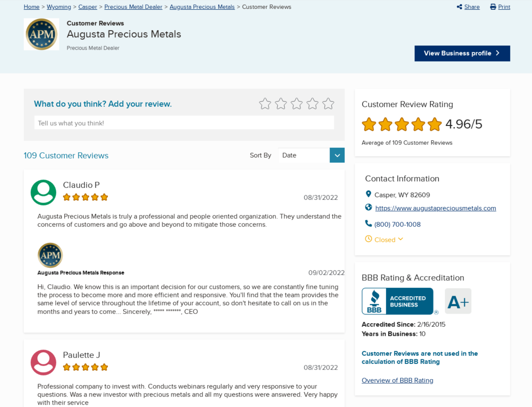Image resolution: width=532 pixels, height=407 pixels.
Task: Click Paulette J's red avatar icon
Action: click(x=44, y=362)
